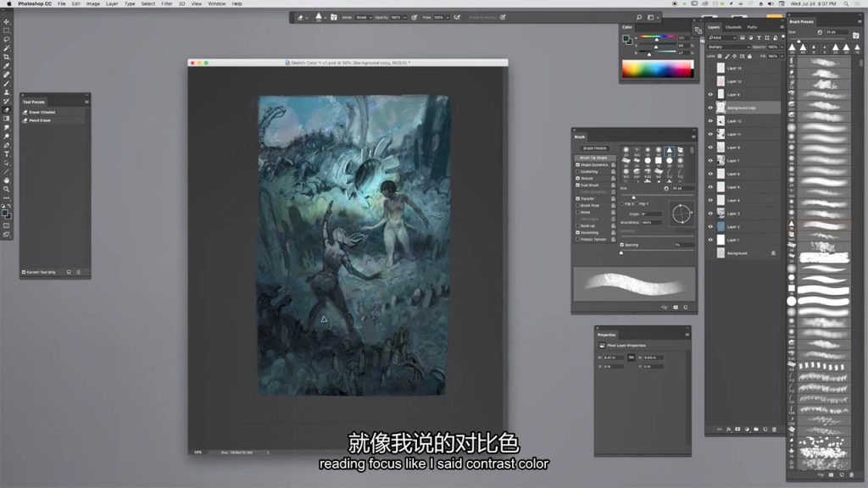Image resolution: width=868 pixels, height=488 pixels.
Task: Select the Horizontal Type tool
Action: click(7, 154)
